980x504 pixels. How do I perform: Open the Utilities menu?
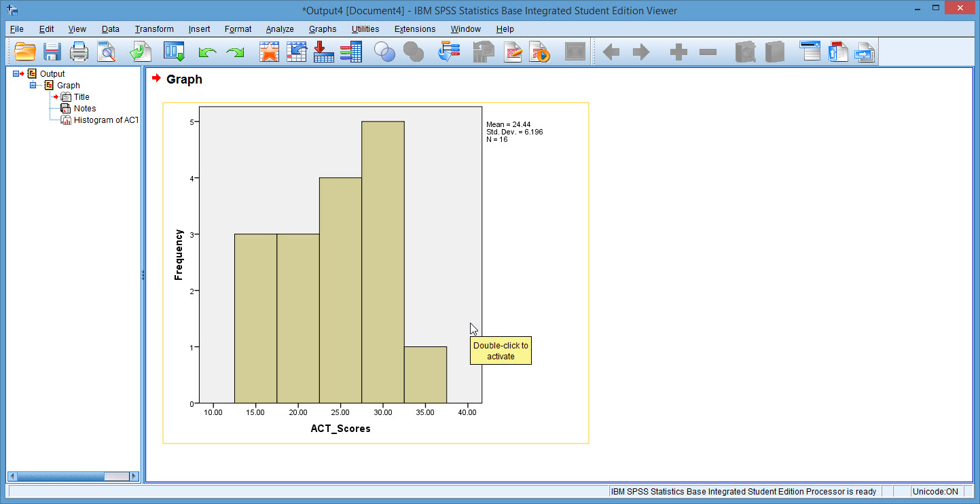[365, 29]
